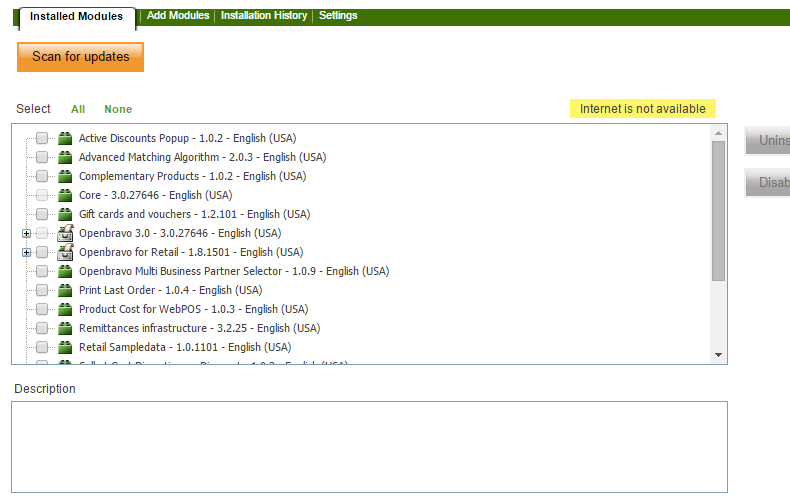The height and width of the screenshot is (503, 790).
Task: Select 'Openbravo Multi Business Partner Selector' row text
Action: pos(234,271)
